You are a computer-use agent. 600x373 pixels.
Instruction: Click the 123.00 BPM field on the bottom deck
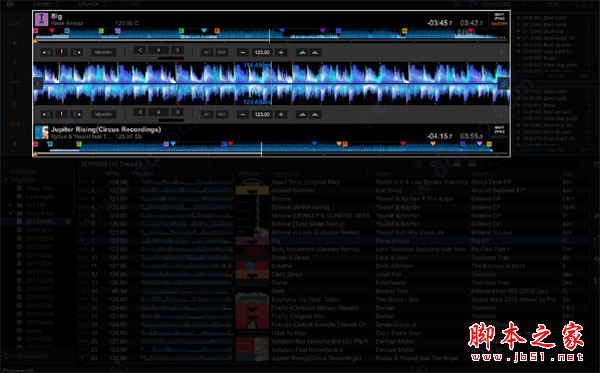pyautogui.click(x=262, y=114)
